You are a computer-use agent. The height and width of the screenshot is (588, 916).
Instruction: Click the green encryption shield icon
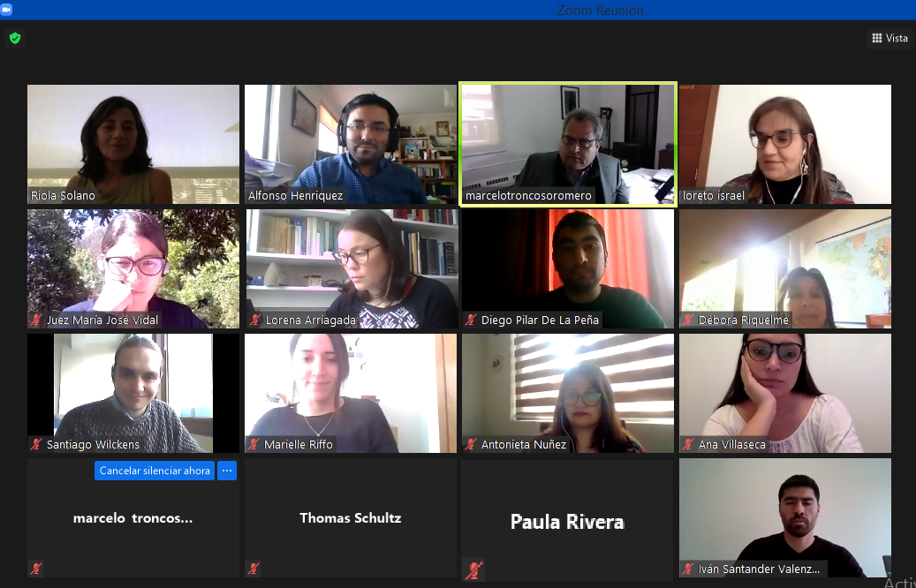pyautogui.click(x=15, y=39)
